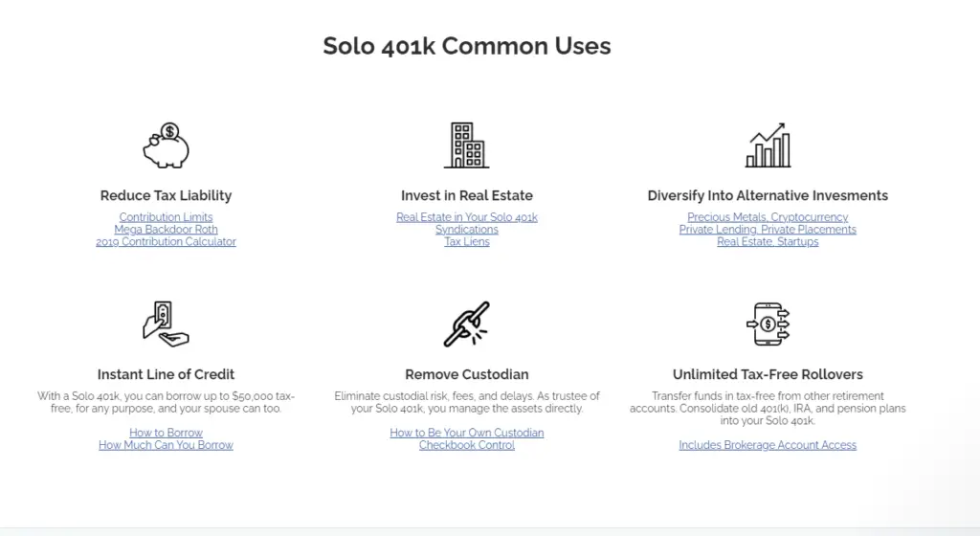Open the How to Borrow link
The height and width of the screenshot is (536, 980).
[166, 433]
